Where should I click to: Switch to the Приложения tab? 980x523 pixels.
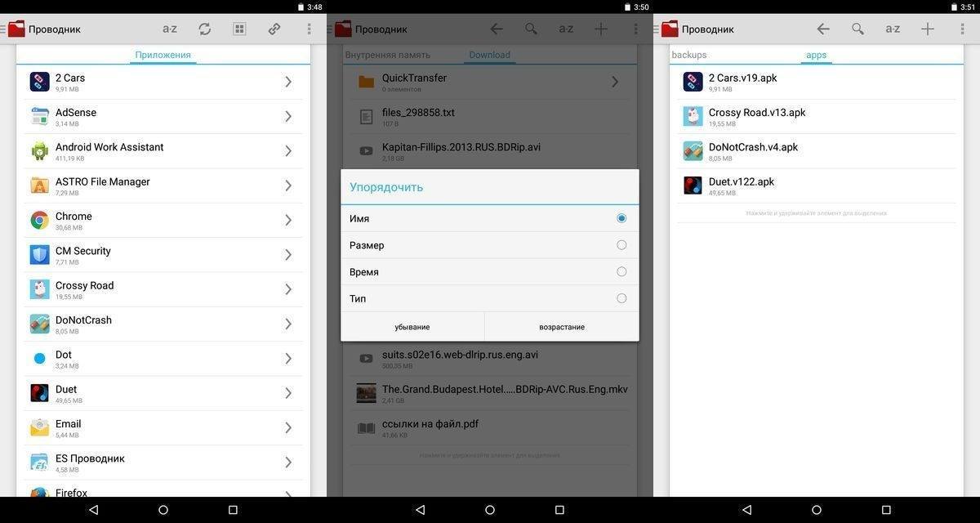pos(163,55)
